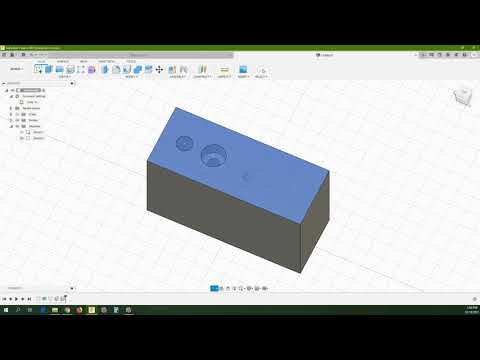The image size is (480, 360).
Task: Open the Windows Start menu
Action: click(x=6, y=310)
